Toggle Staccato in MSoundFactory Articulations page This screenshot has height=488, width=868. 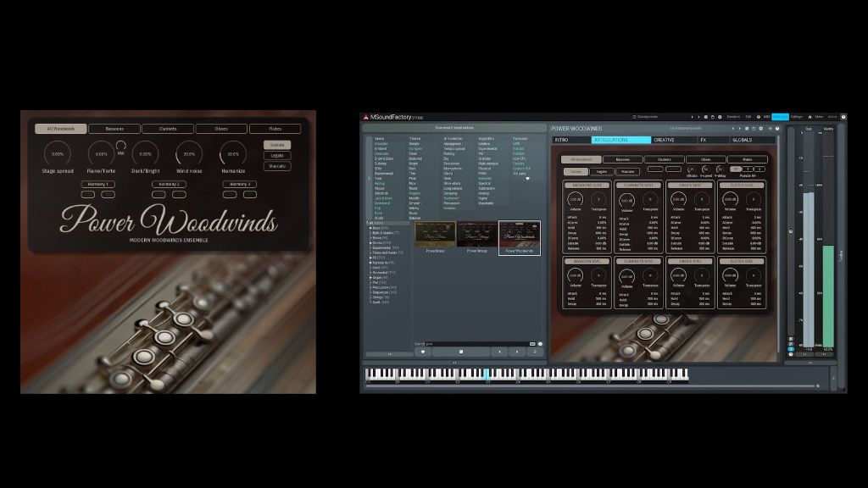tap(627, 171)
